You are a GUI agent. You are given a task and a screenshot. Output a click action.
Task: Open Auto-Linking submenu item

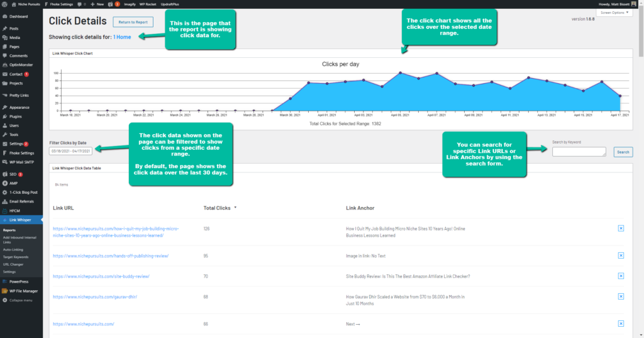click(13, 250)
